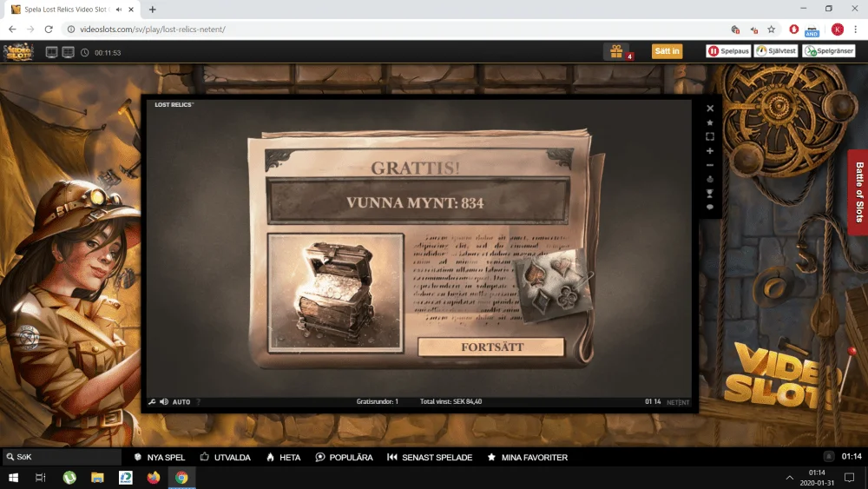Open SENAST SPELADE category
Image resolution: width=868 pixels, height=489 pixels.
pos(431,458)
